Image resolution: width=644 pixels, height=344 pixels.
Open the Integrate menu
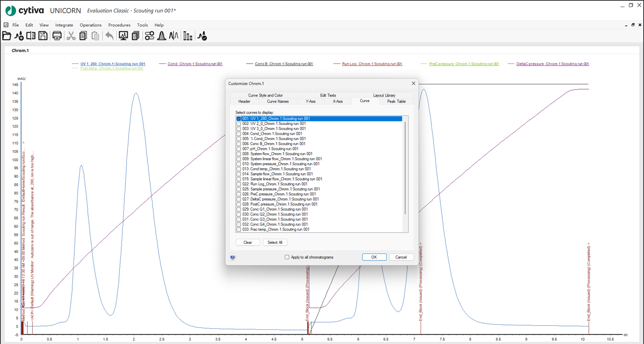64,25
